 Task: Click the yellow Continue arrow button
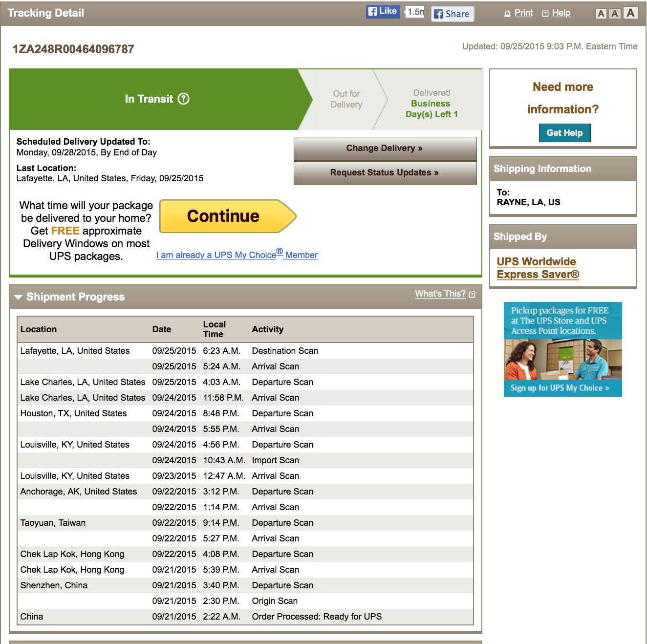coord(228,216)
